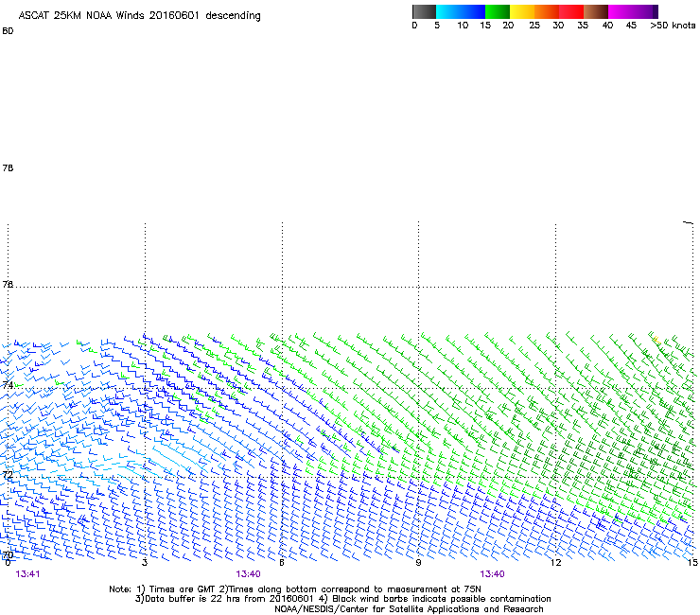This screenshot has height=615, width=700.
Task: Select the latitude label '76' on the left axis
Action: tap(8, 284)
